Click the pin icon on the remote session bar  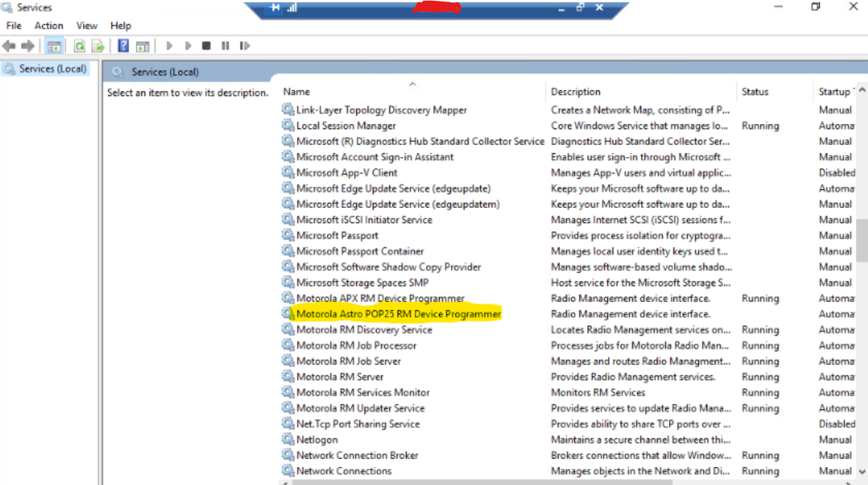point(275,8)
